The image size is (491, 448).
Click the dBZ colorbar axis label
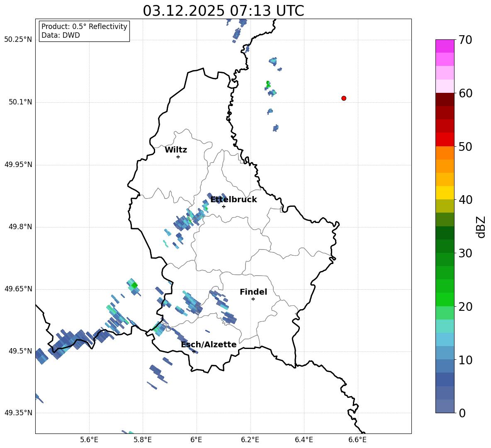(481, 227)
